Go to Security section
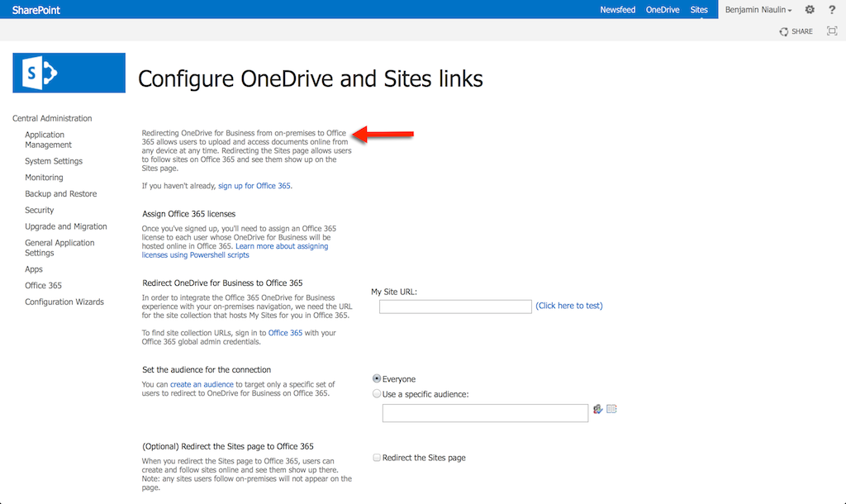This screenshot has width=846, height=504. (40, 210)
